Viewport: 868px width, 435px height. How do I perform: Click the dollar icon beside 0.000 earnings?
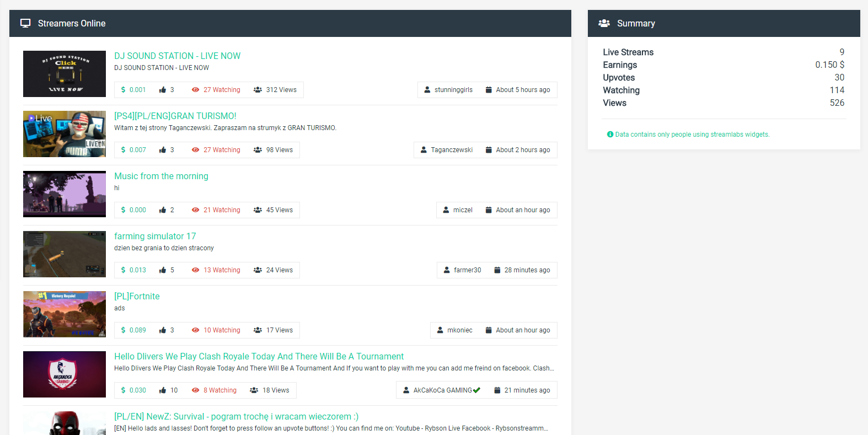pos(124,210)
